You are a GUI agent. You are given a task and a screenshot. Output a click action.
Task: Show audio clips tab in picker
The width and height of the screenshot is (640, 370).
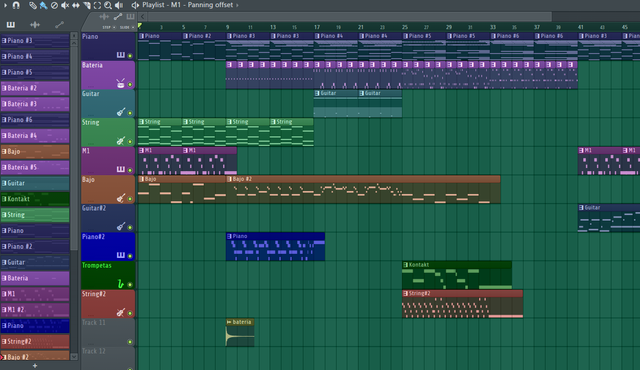coord(35,25)
